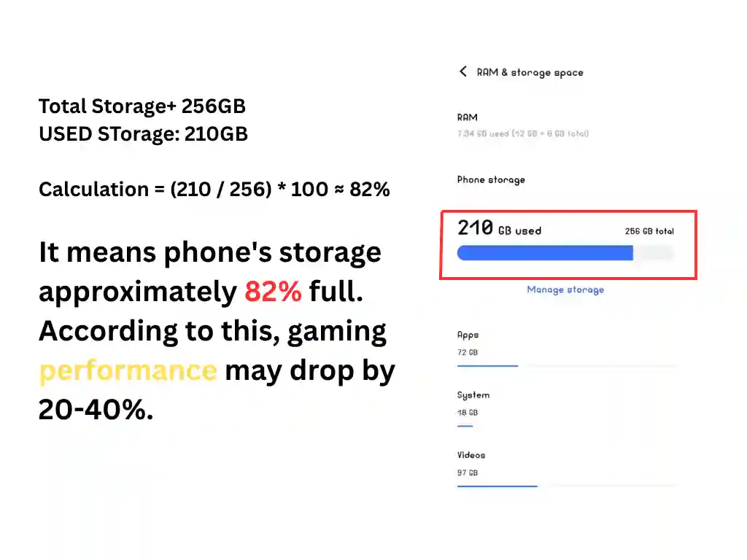Click the Total Storage+ 256GB line
Screen dimensions: 747x560
click(x=142, y=106)
